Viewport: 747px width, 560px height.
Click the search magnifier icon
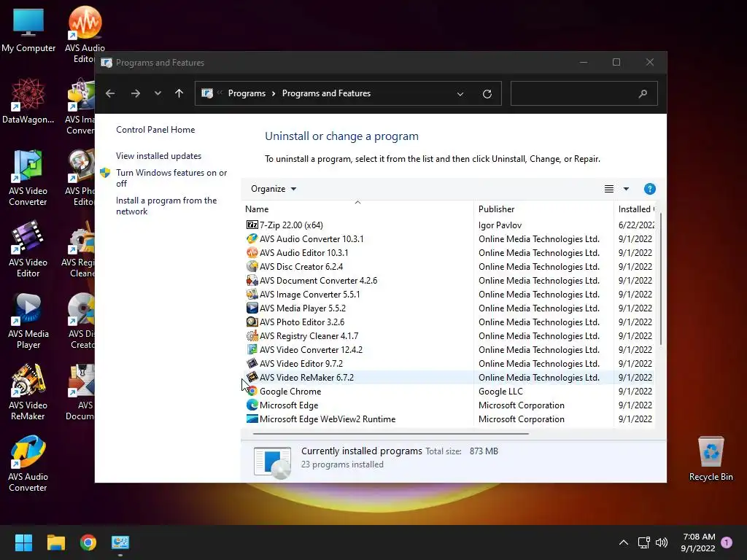point(643,93)
